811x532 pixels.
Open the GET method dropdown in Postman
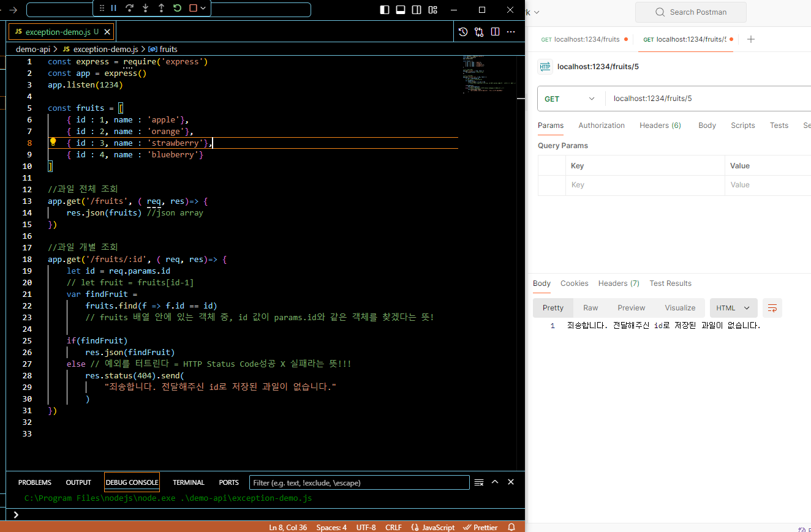(x=570, y=99)
